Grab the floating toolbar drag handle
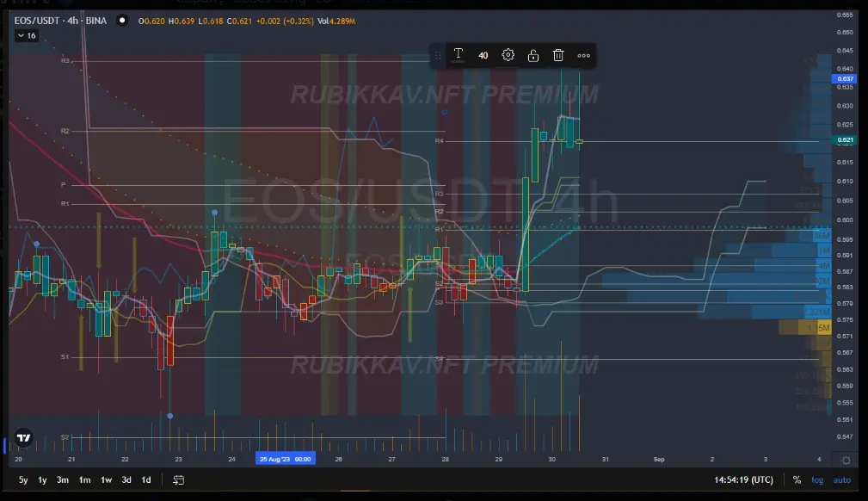This screenshot has width=868, height=501. 438,55
